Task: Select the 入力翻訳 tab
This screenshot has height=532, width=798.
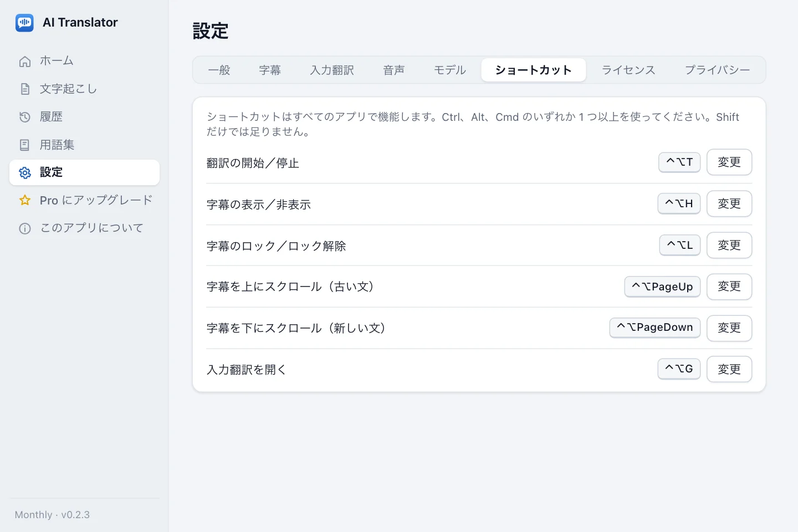Action: coord(332,70)
